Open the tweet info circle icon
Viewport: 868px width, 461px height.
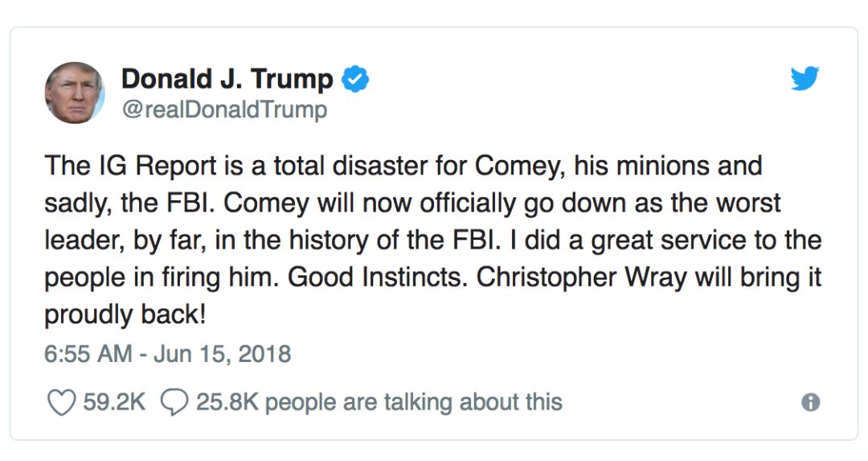tap(810, 401)
